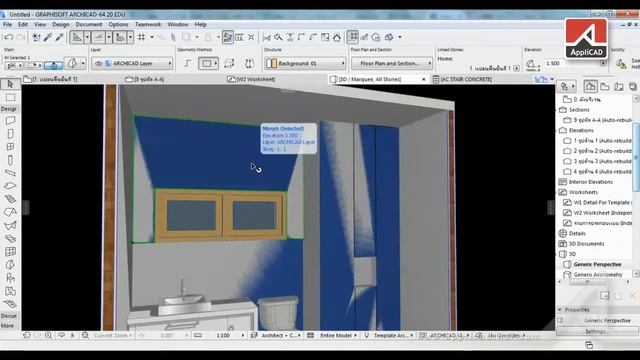Select the first geometry method icon
The height and width of the screenshot is (360, 640).
point(187,63)
